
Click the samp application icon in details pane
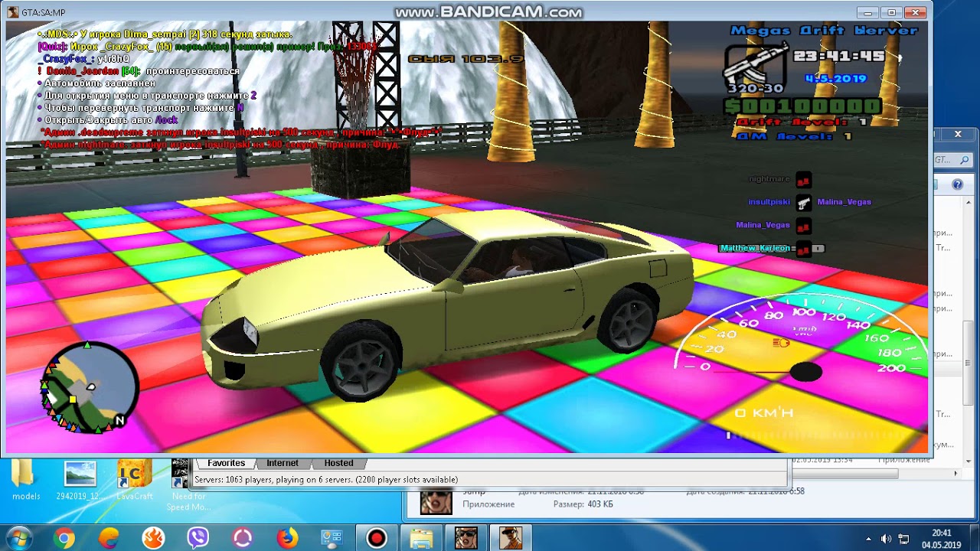click(x=436, y=501)
